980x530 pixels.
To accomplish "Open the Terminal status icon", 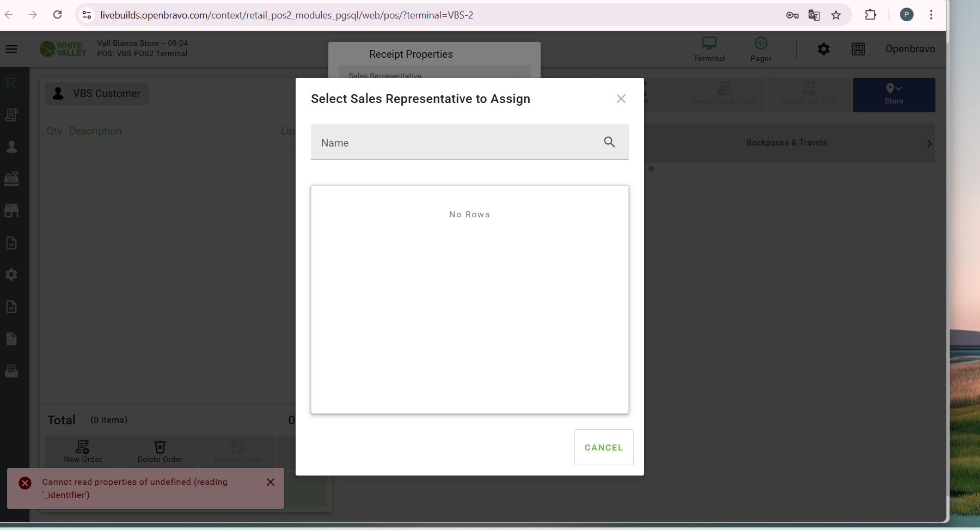I will [709, 49].
